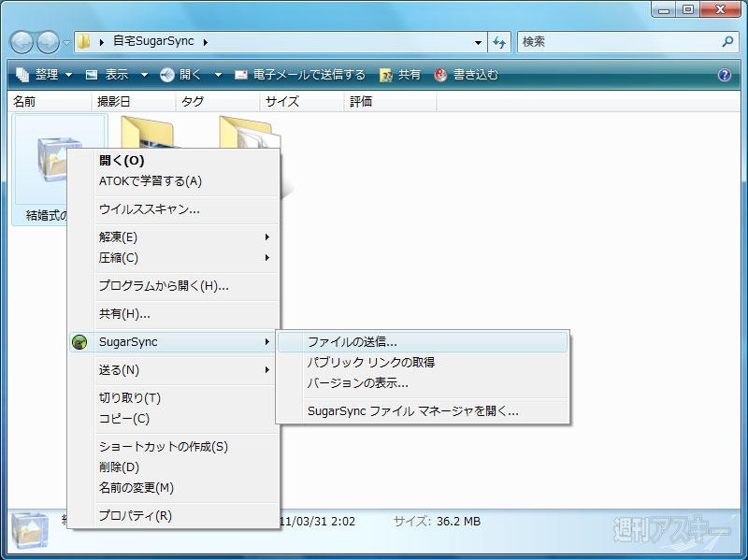Expand the 送る(N) submenu

[x=174, y=370]
